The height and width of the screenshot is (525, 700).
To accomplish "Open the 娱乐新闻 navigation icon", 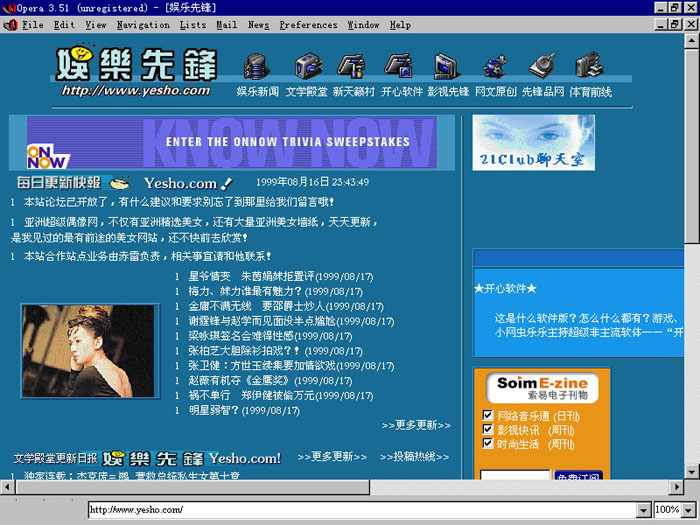I will [257, 66].
